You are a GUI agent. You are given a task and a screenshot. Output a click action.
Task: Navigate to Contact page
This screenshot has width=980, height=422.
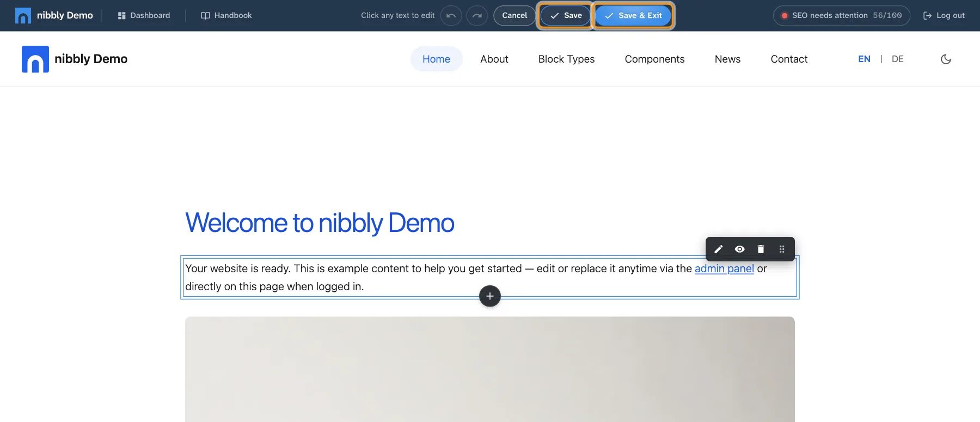coord(789,59)
